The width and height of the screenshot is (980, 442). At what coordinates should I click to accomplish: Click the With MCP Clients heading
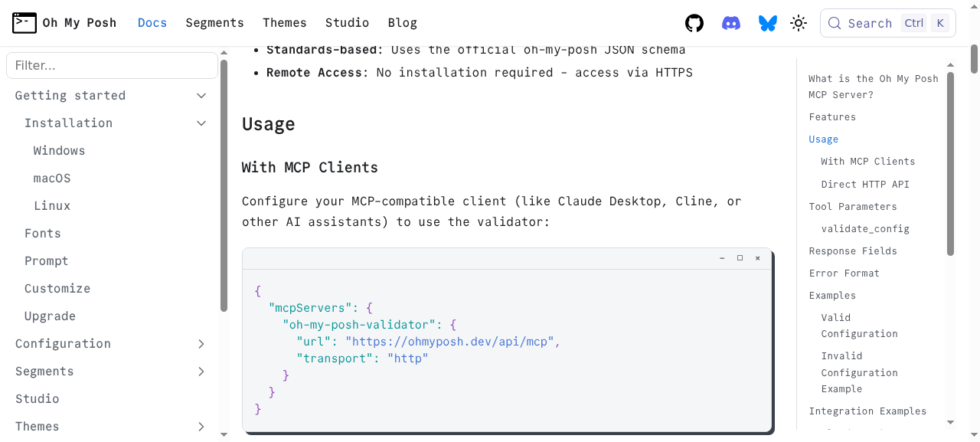pos(310,167)
